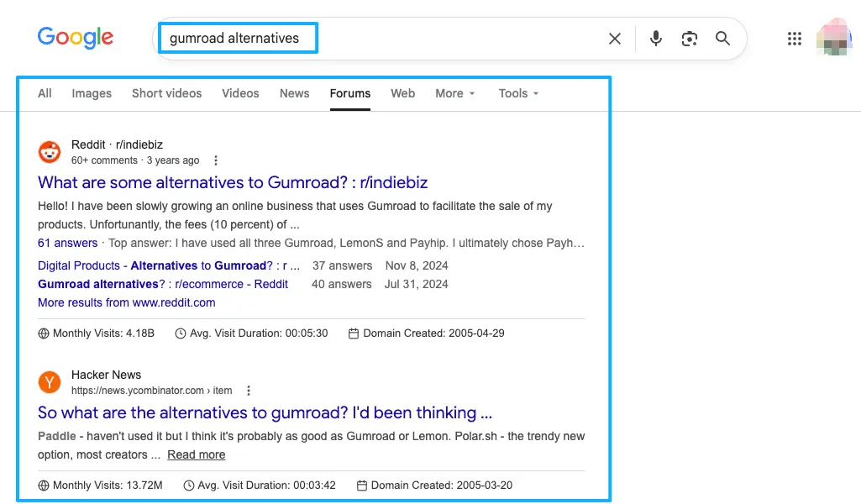Click the globe icon next to Monthly Visits 13.72M
The width and height of the screenshot is (861, 504).
44,486
